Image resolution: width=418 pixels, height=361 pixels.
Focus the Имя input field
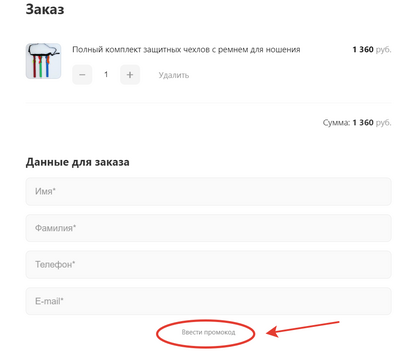point(208,191)
